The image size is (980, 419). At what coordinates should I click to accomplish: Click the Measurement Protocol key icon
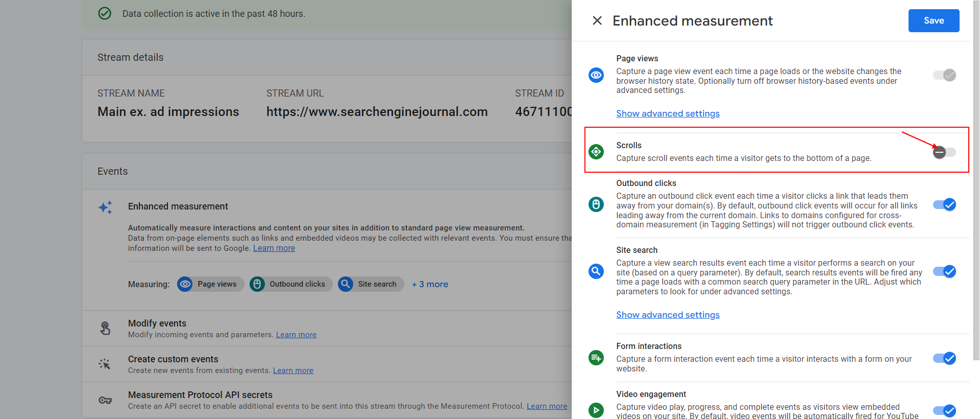click(105, 400)
